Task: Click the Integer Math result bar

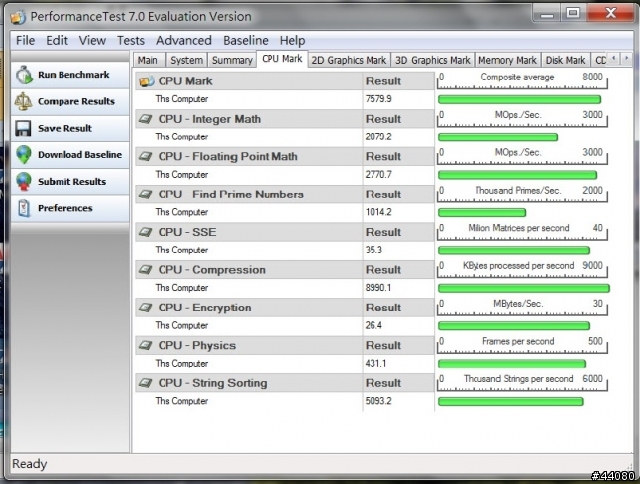Action: click(498, 137)
